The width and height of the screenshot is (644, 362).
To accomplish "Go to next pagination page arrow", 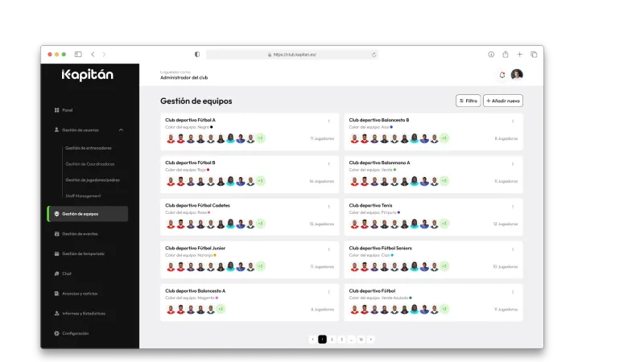I will [371, 339].
